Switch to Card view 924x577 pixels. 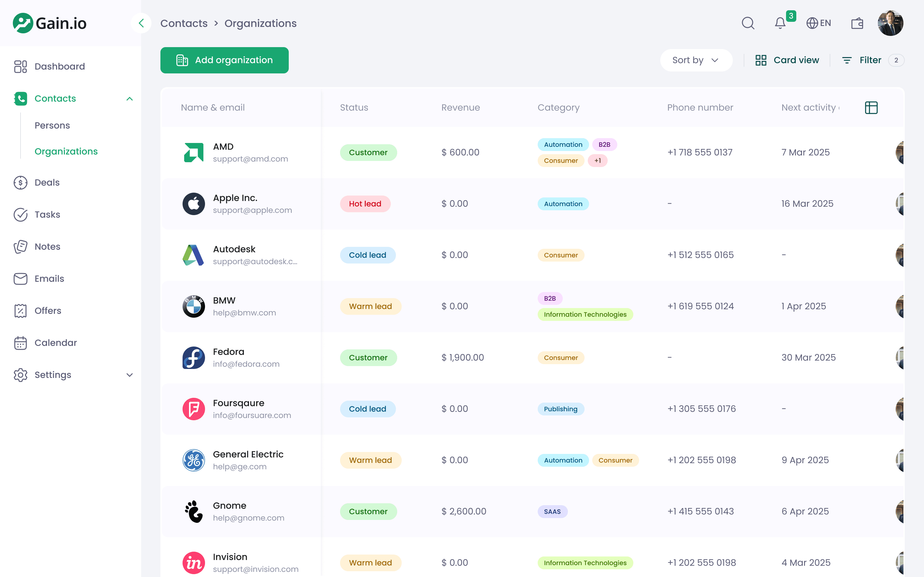pyautogui.click(x=787, y=60)
